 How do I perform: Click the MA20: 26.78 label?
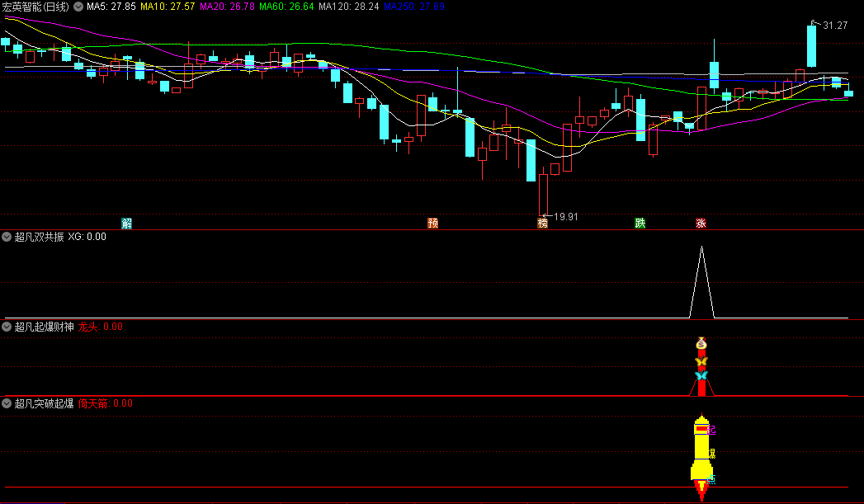(227, 7)
